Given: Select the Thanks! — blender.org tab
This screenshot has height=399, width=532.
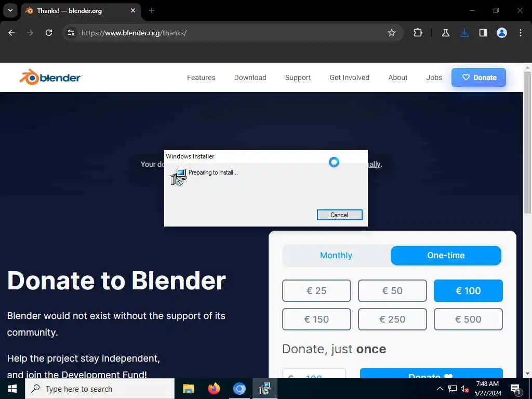Looking at the screenshot, I should pos(81,10).
